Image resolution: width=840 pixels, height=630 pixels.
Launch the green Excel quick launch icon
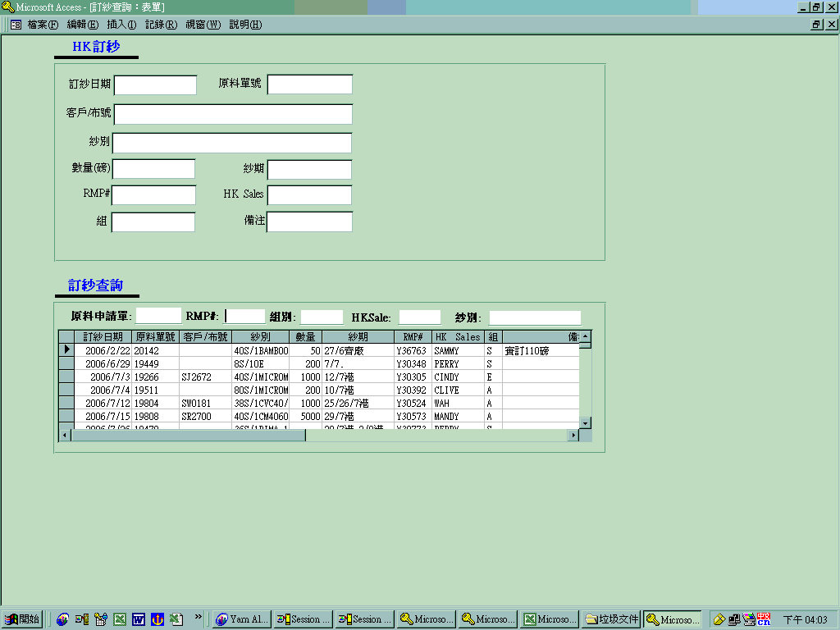(x=120, y=619)
